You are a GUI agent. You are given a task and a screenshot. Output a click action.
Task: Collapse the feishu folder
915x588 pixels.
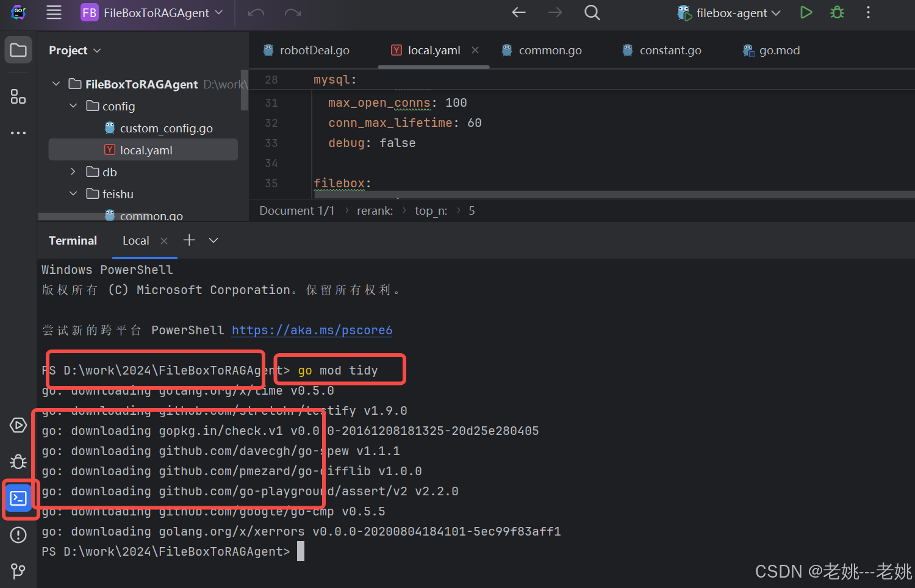pyautogui.click(x=73, y=193)
